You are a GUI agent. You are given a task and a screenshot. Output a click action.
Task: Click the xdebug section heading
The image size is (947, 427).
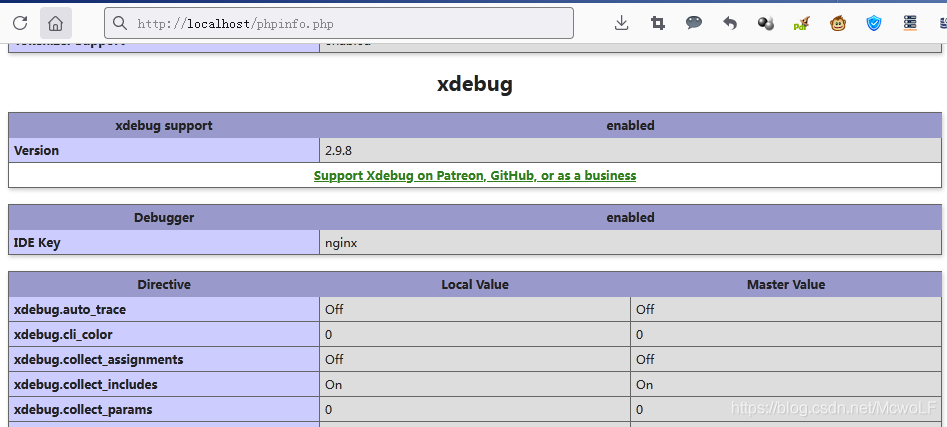tap(475, 85)
